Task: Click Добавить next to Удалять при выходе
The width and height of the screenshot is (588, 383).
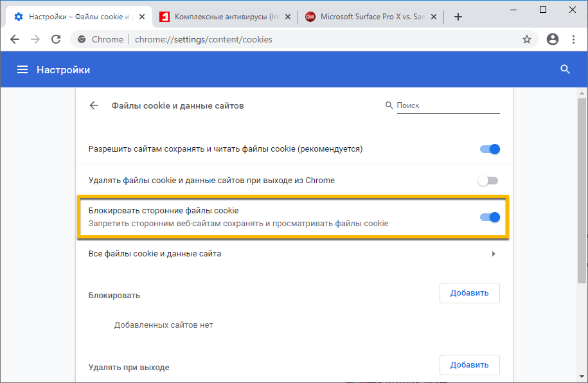Action: [469, 364]
